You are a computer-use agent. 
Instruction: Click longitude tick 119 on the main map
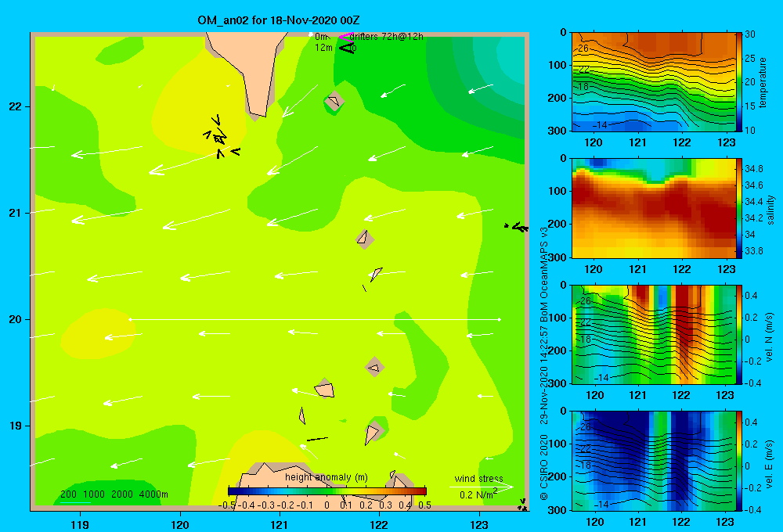coord(81,524)
